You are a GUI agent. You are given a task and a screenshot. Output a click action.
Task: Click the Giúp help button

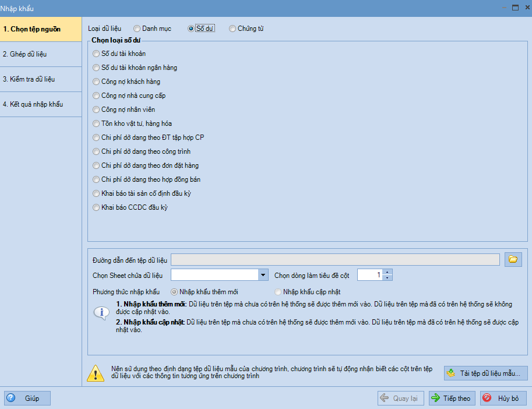pyautogui.click(x=27, y=398)
